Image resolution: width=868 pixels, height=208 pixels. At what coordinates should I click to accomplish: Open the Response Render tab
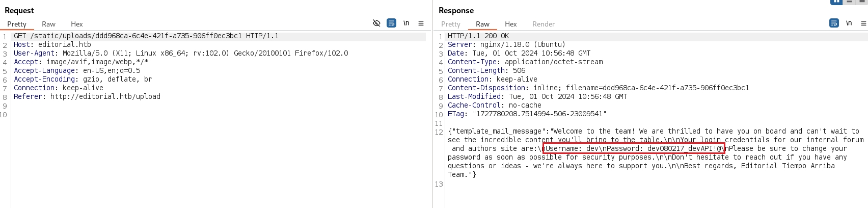(544, 24)
